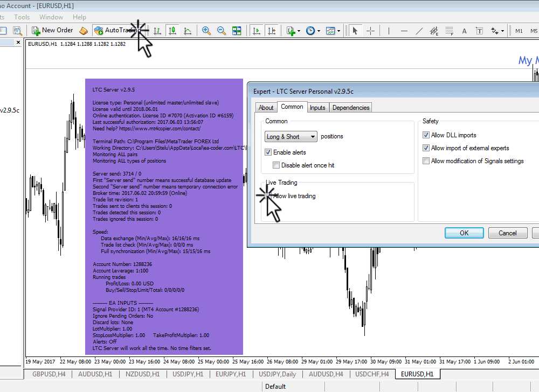Open the Tools menu
Viewport: 539px width, 392px height.
tap(22, 17)
